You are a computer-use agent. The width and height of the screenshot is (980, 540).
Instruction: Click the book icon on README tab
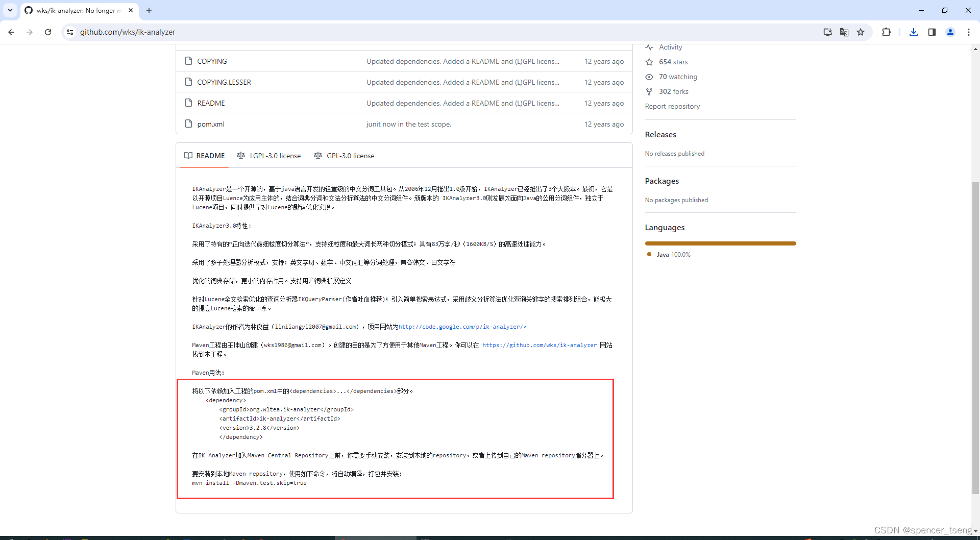pyautogui.click(x=188, y=156)
